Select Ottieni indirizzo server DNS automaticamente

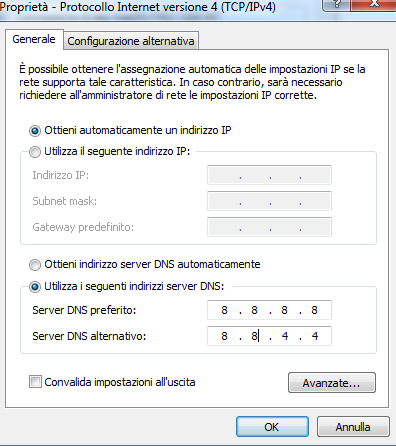click(x=35, y=265)
